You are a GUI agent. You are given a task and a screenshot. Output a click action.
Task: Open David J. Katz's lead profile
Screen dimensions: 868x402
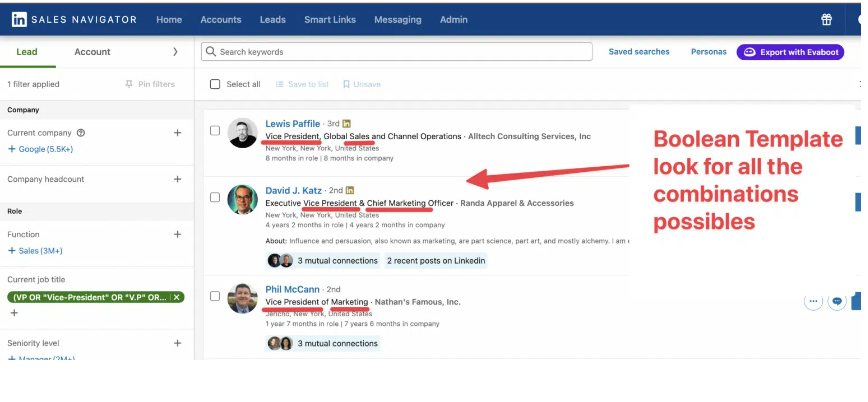pos(293,190)
